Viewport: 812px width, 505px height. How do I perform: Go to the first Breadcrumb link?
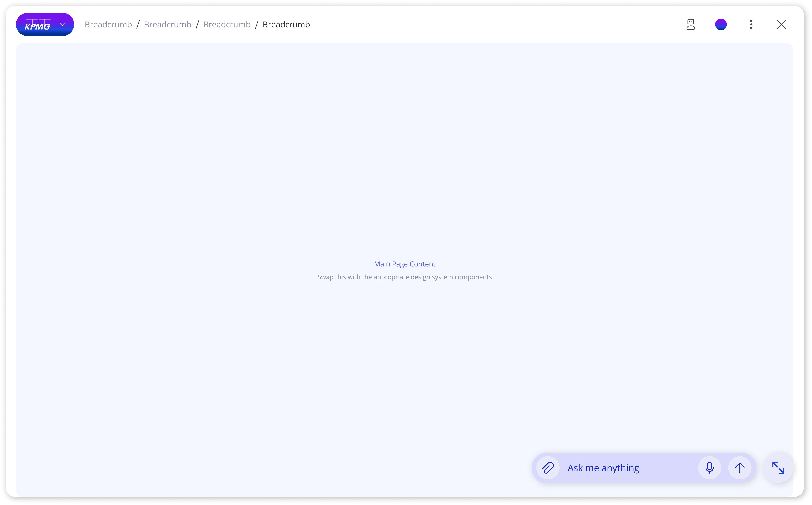pyautogui.click(x=108, y=24)
